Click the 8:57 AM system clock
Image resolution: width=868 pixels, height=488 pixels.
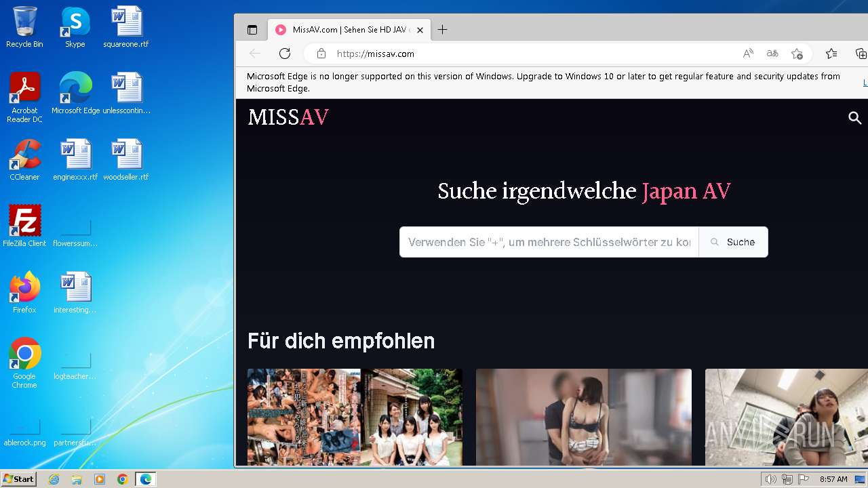pyautogui.click(x=833, y=479)
